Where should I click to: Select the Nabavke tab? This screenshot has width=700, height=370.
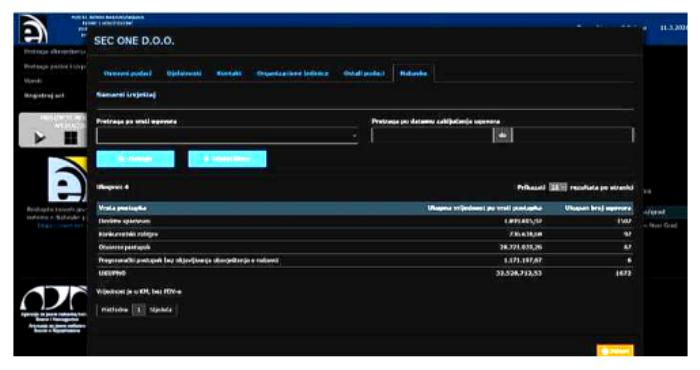(413, 73)
